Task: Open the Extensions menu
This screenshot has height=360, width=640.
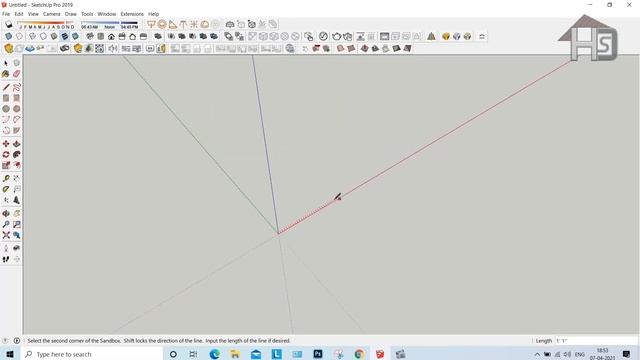Action: point(132,14)
